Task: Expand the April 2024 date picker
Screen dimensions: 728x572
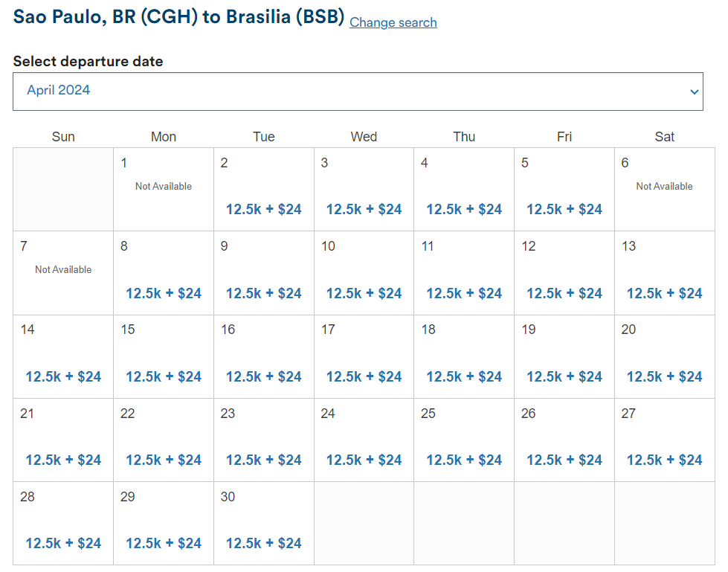Action: 357,91
